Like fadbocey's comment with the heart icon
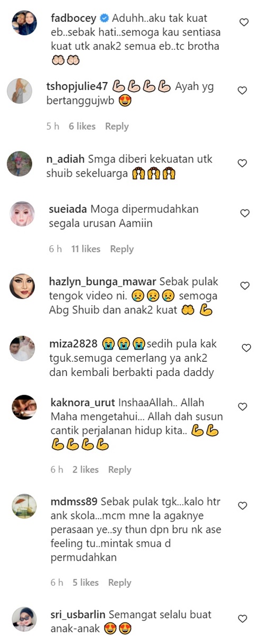The image size is (256, 644). 243,22
